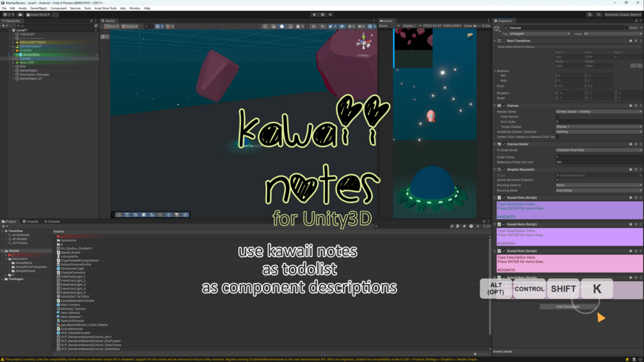The image size is (644, 362).
Task: Select TODOLIST object in the Hierarchy
Action: [27, 35]
